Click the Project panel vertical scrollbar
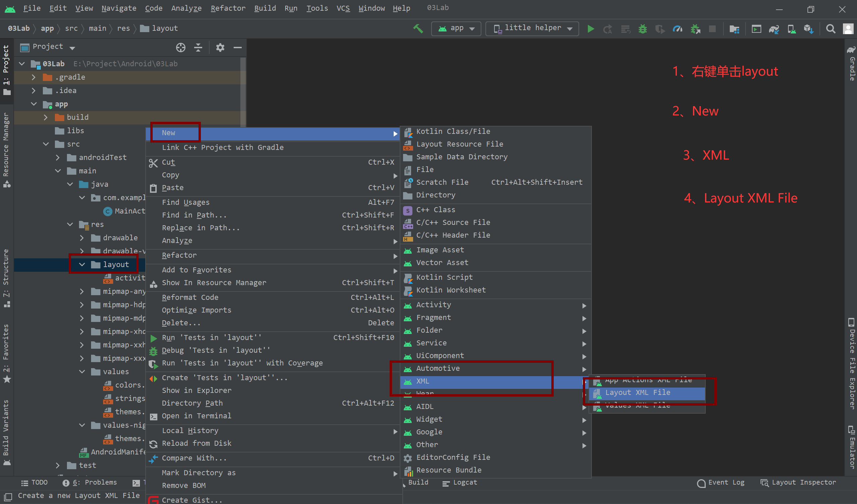 pos(243,92)
